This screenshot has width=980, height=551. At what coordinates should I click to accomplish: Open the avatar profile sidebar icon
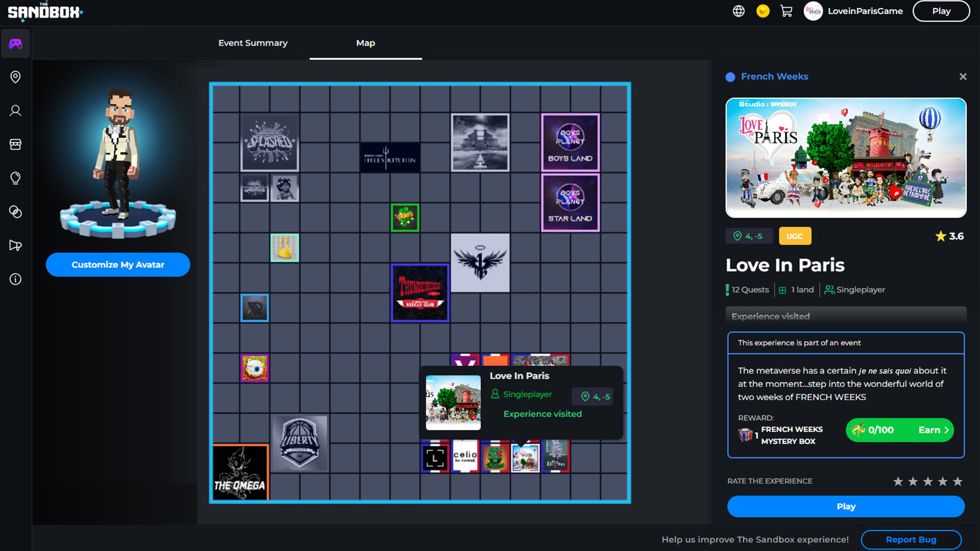click(15, 111)
